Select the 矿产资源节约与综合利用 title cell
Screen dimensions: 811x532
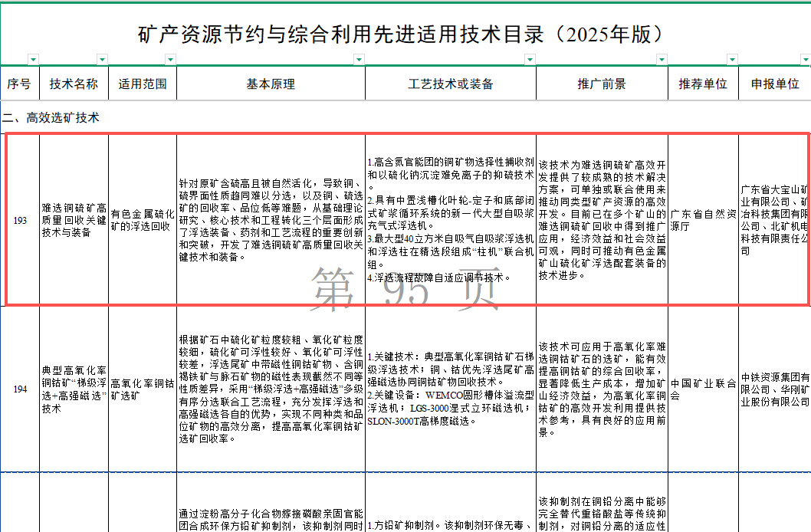pyautogui.click(x=399, y=34)
